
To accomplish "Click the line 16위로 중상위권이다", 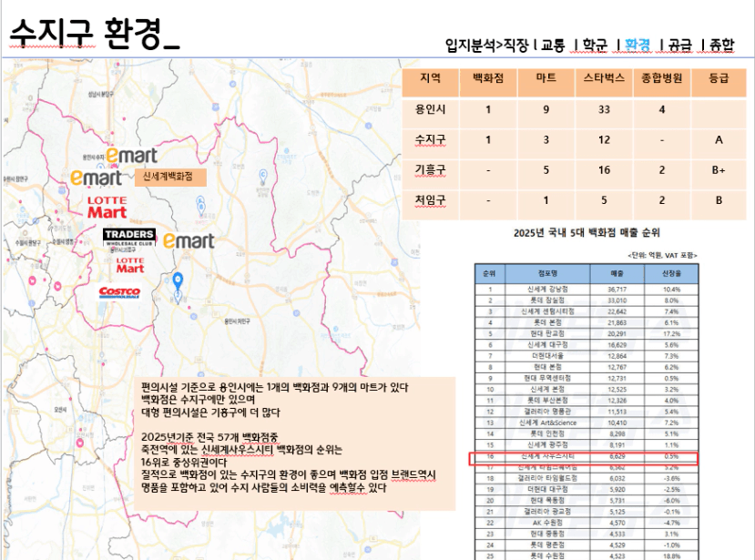I will [183, 463].
